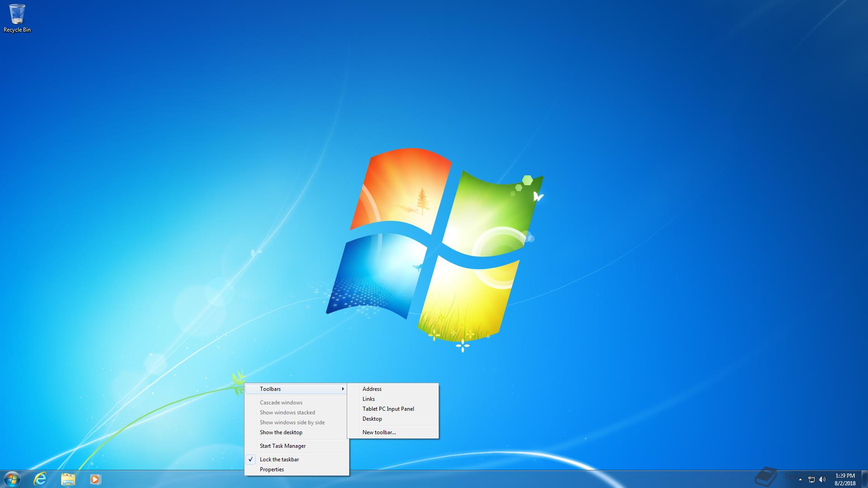Enable the Tablet PC Input Panel toolbar

click(393, 409)
